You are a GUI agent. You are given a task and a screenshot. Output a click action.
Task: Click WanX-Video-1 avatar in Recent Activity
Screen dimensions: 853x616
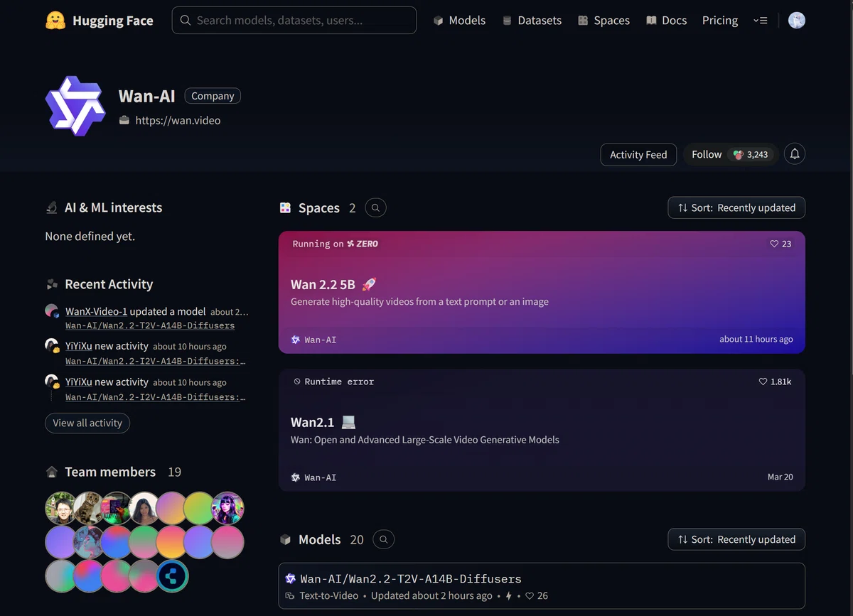pos(52,311)
